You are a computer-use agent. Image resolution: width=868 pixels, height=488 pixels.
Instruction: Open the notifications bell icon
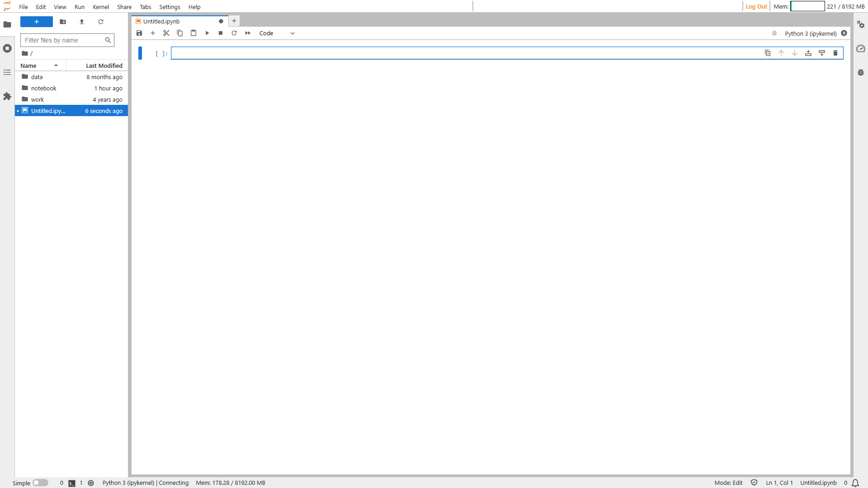point(855,483)
